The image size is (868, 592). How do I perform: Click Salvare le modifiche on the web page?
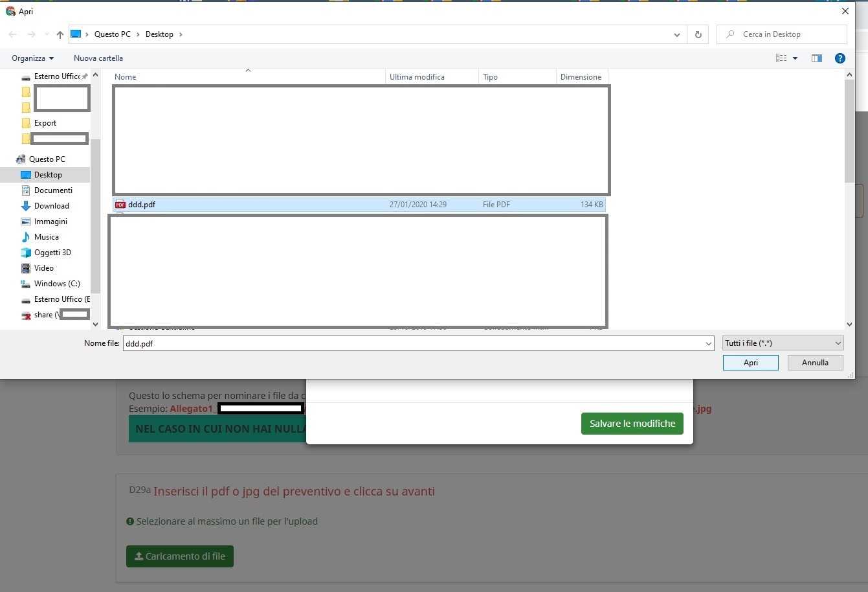(x=632, y=424)
